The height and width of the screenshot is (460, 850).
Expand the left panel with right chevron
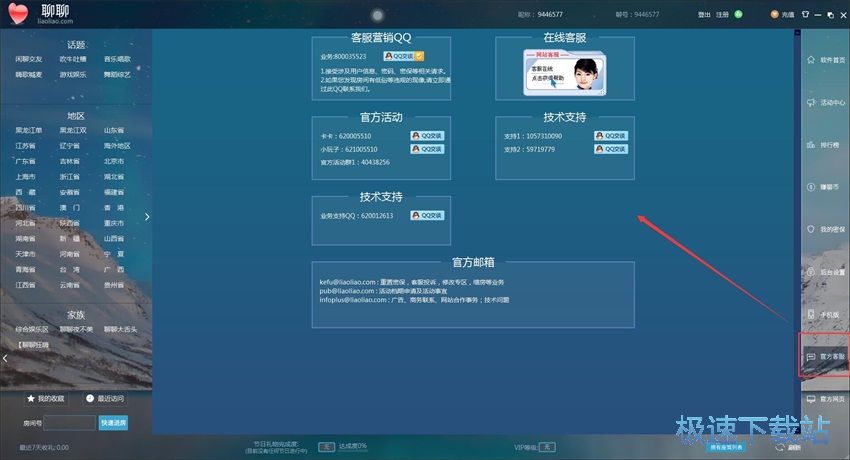(x=147, y=217)
